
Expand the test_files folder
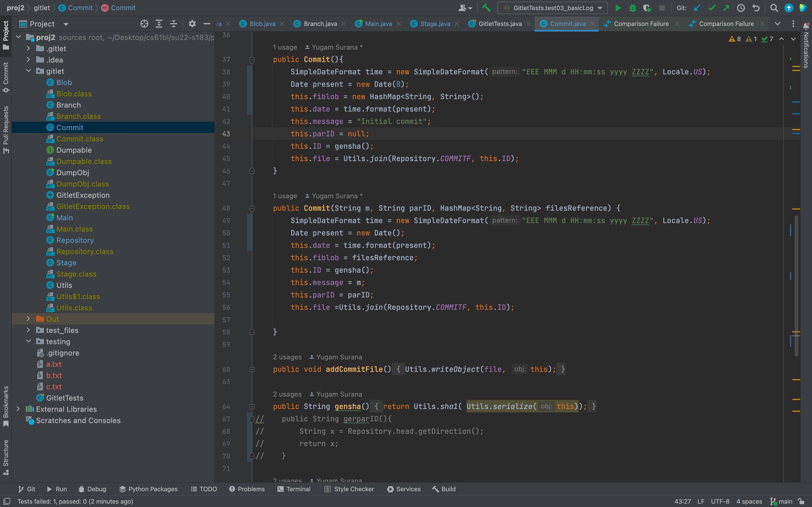28,330
